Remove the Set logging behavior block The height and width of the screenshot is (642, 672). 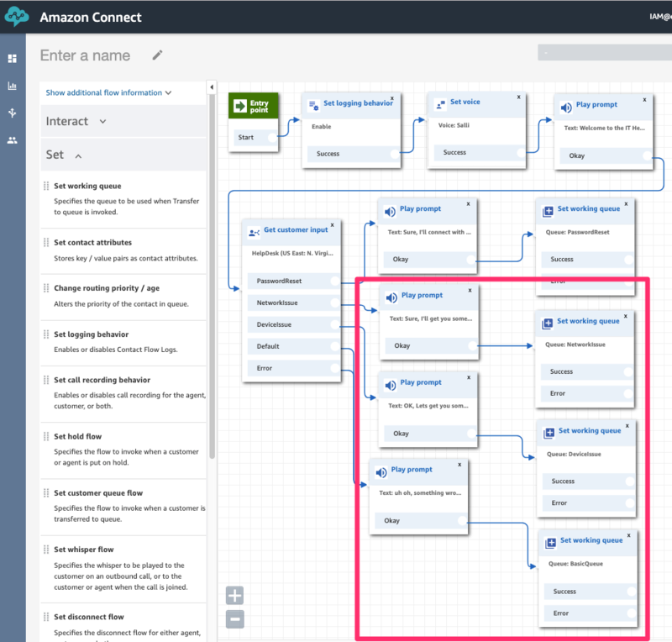click(392, 97)
